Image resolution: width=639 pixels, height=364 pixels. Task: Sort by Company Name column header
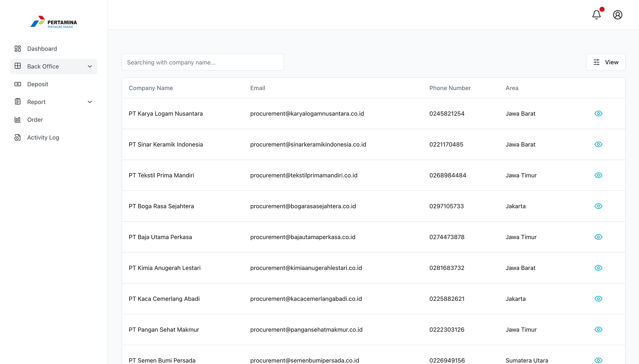pos(151,88)
